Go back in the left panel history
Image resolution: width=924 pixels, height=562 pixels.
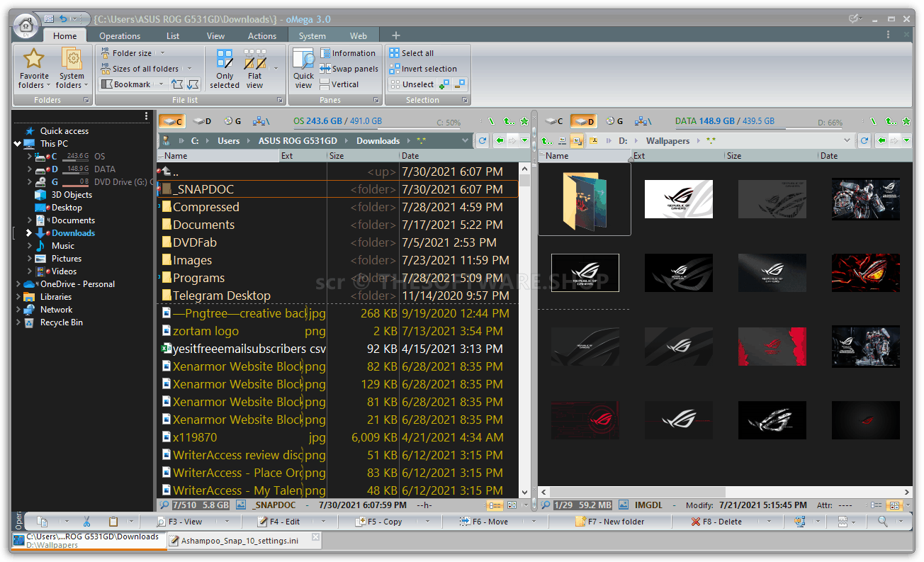(x=500, y=140)
